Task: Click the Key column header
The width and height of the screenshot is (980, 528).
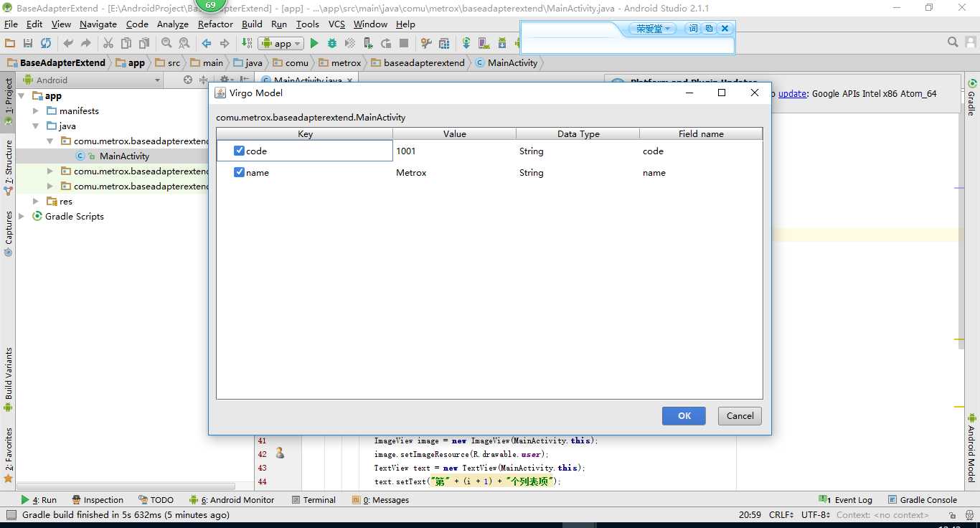Action: [305, 134]
